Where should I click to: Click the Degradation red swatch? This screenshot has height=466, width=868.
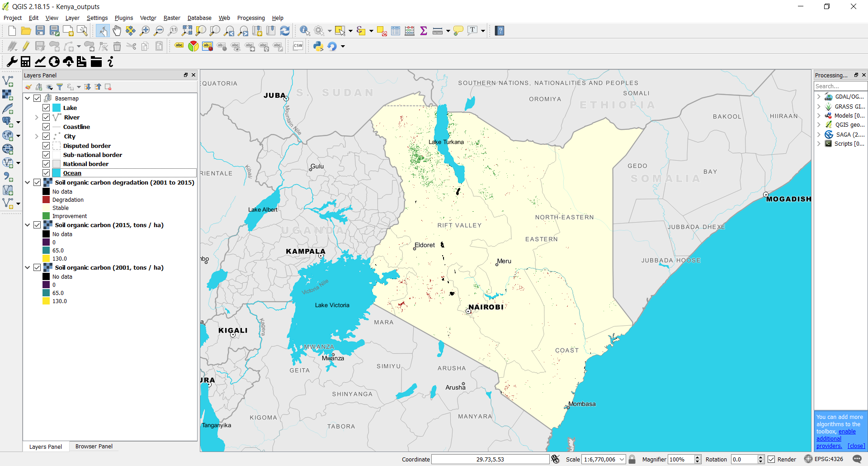coord(46,200)
